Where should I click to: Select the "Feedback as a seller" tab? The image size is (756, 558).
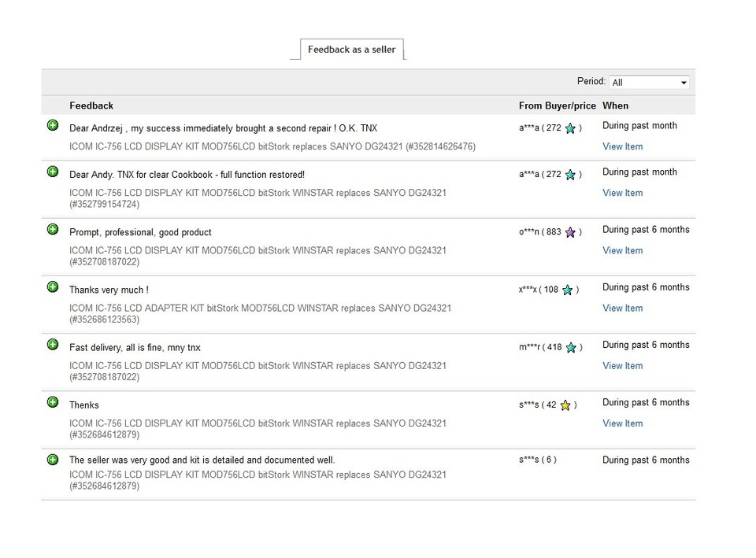[352, 50]
